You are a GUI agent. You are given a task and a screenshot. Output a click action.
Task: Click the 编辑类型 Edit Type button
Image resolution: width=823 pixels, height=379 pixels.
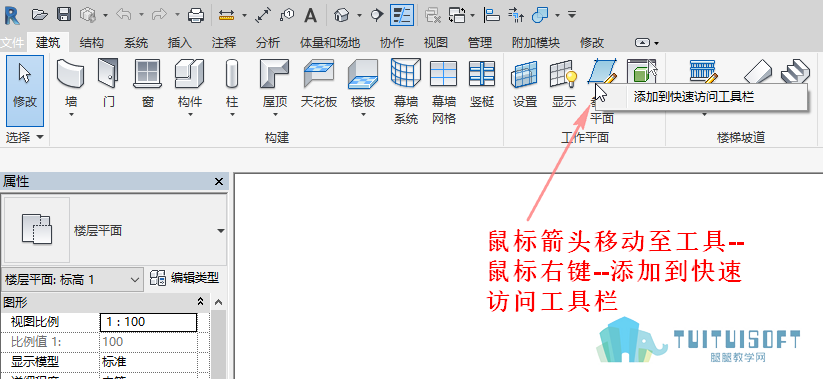click(x=184, y=278)
